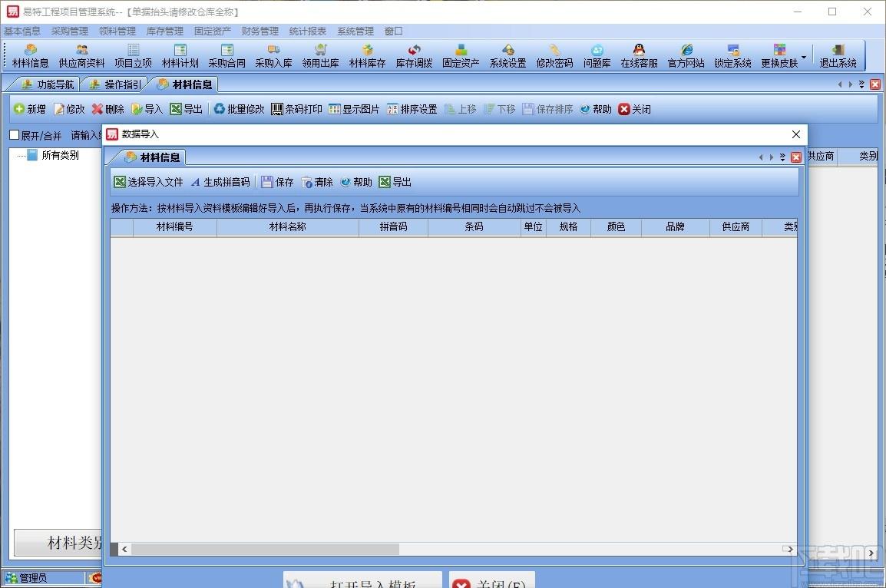Click 导出 in the import dialog
Viewport: 886px width, 588px height.
tap(395, 182)
